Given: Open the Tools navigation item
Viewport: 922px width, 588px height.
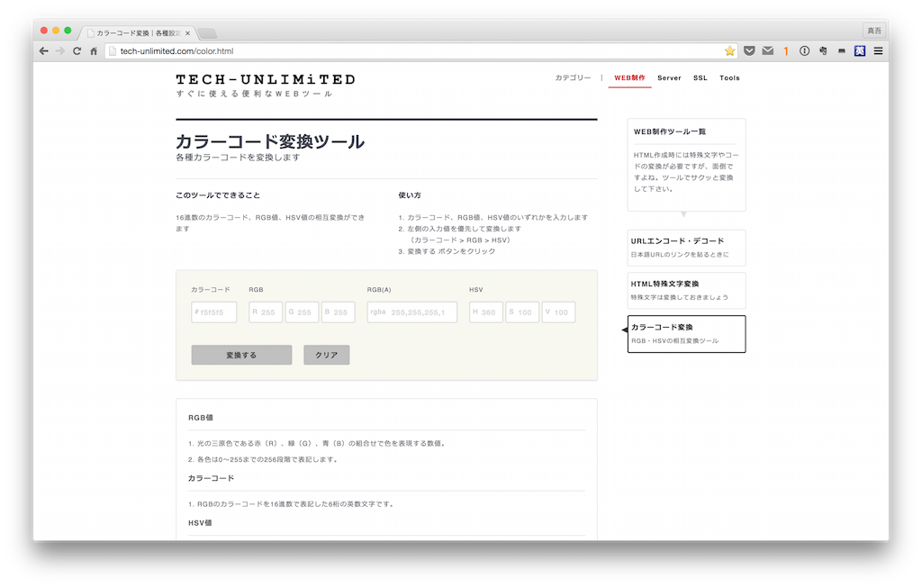Looking at the screenshot, I should [x=729, y=78].
